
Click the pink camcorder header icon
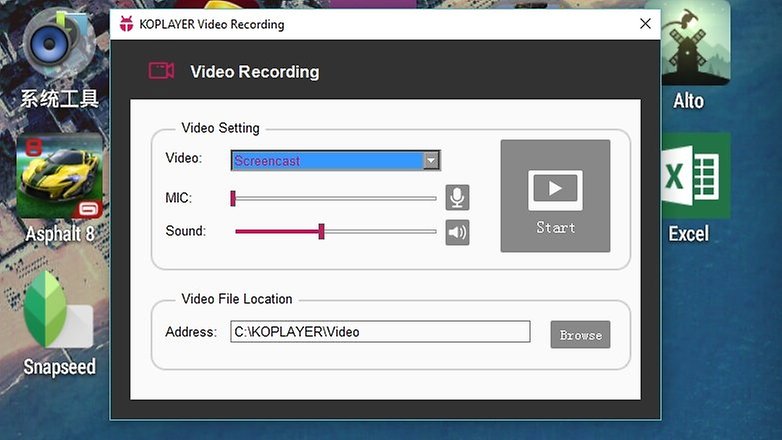(161, 70)
